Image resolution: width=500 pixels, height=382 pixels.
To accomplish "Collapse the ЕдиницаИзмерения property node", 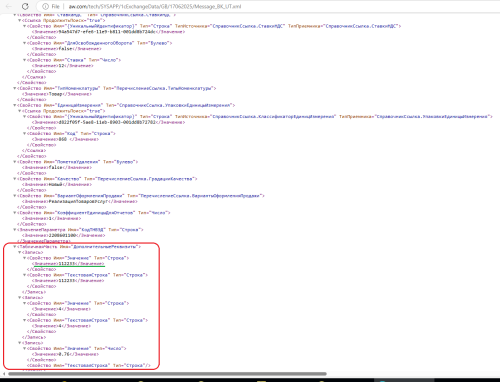I will pos(15,105).
